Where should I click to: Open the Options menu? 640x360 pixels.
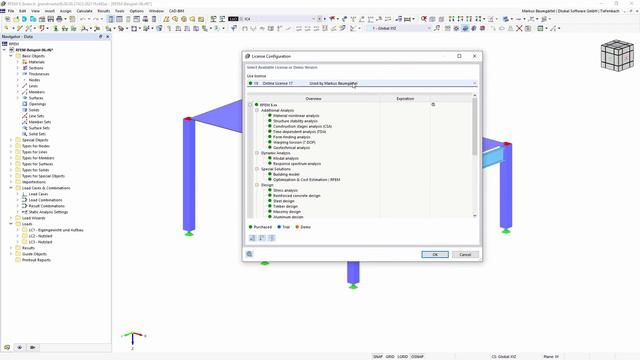pyautogui.click(x=136, y=11)
